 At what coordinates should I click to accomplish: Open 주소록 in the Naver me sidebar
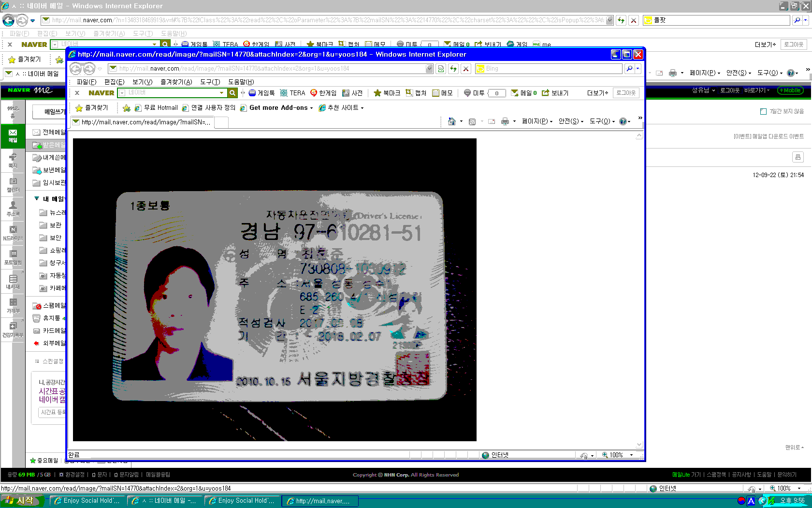coord(13,209)
